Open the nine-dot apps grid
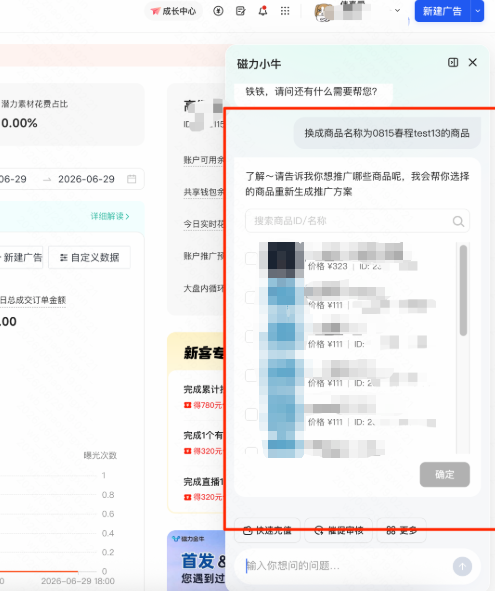Screen dimensions: 495x591 [x=285, y=11]
